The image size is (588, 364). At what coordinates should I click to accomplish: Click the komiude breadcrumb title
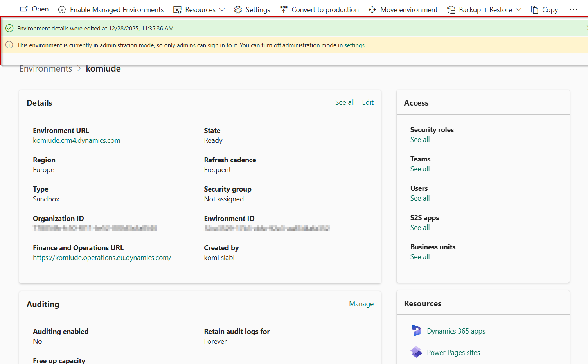point(103,69)
